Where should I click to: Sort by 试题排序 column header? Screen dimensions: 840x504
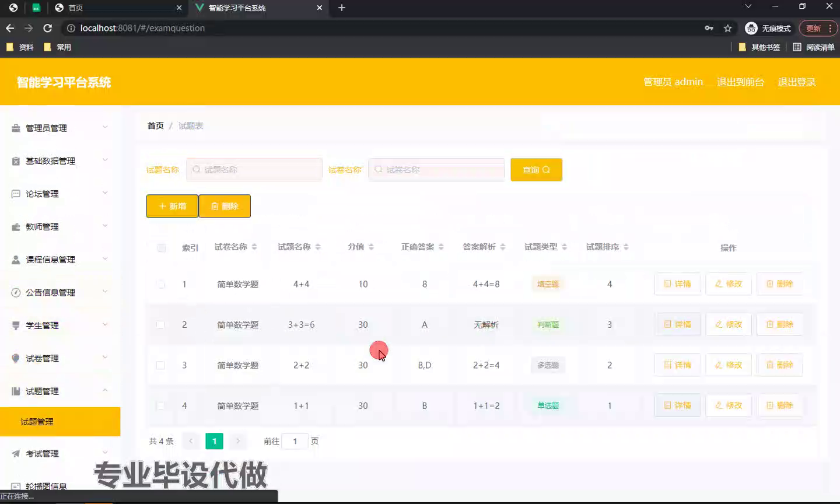607,247
